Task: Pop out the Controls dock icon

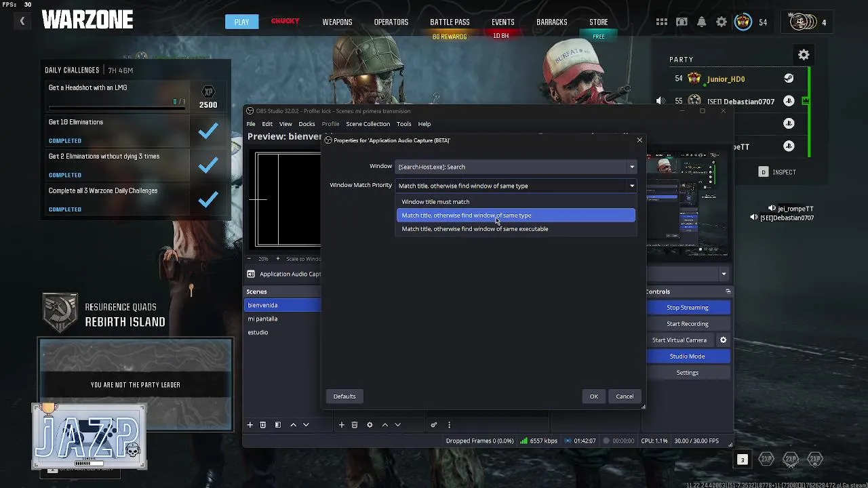Action: click(x=728, y=291)
